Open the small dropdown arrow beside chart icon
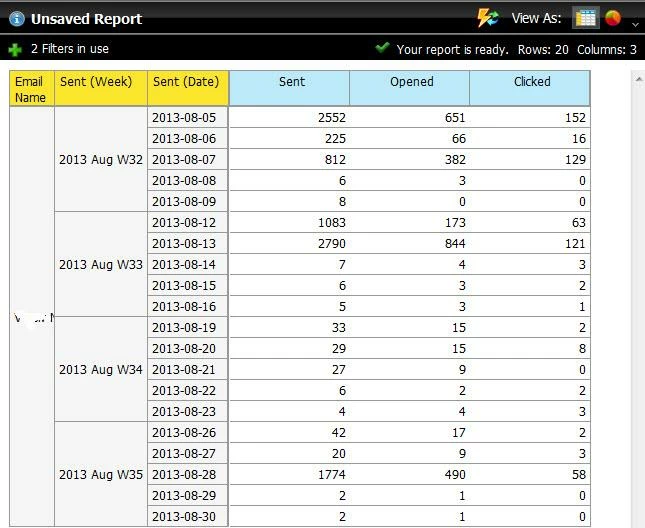Viewport: 645px width, 528px height. 635,25
